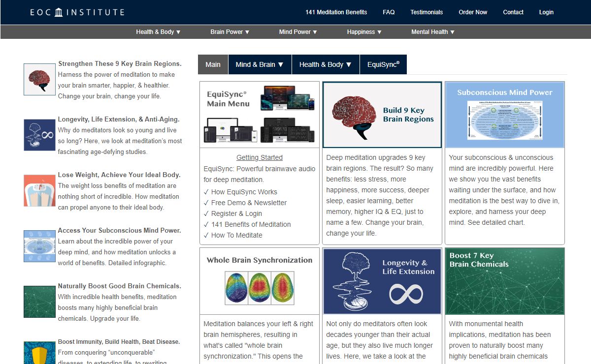Click the Login link
591x364 pixels.
point(546,12)
